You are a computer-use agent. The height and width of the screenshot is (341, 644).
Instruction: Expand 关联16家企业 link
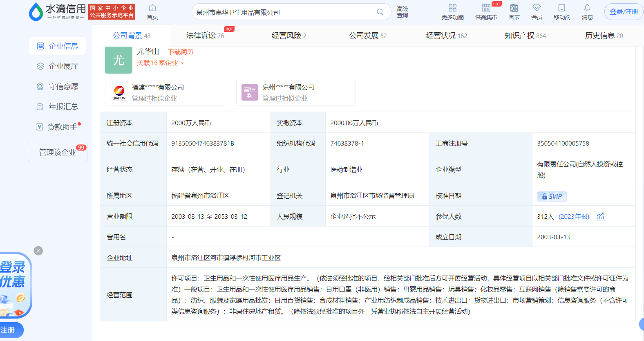click(160, 63)
